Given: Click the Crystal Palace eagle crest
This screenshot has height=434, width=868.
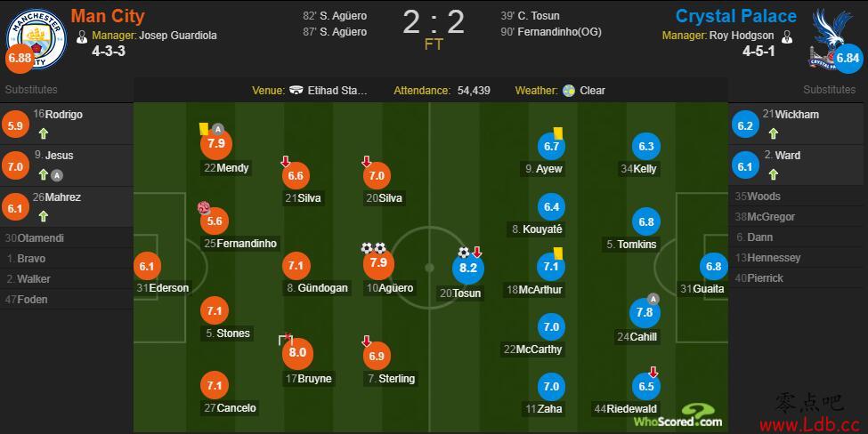Looking at the screenshot, I should 831,39.
